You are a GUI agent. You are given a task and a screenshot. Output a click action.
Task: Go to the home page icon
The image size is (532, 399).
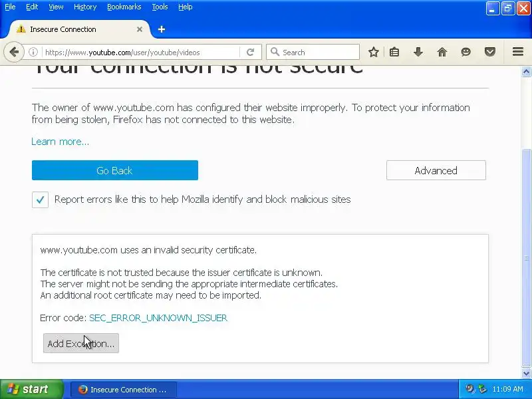442,52
